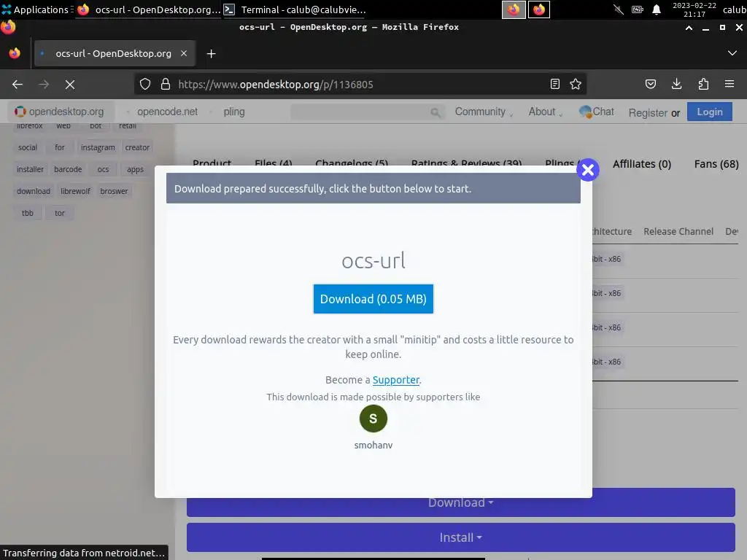The image size is (747, 560).
Task: Select the apps tag
Action: tap(135, 169)
